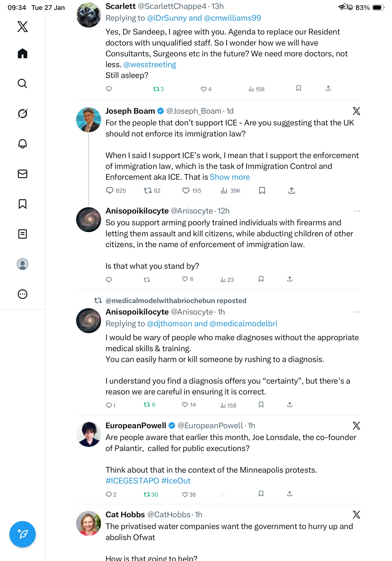Tap the compose post floating button
Image resolution: width=392 pixels, height=561 pixels.
pos(23,534)
